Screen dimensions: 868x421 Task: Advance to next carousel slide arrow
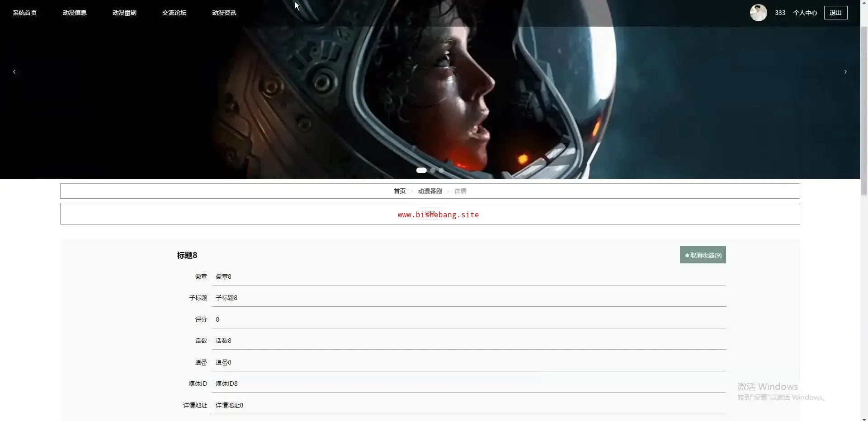[845, 72]
